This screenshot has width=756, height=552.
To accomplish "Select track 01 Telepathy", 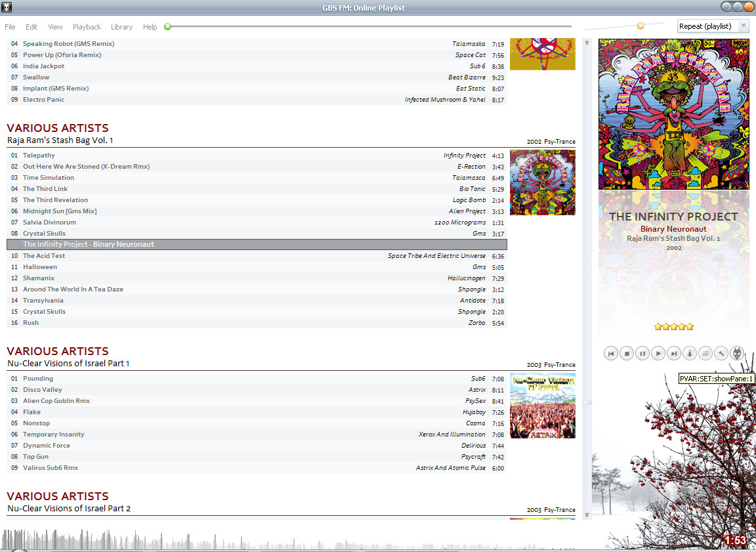I will click(x=257, y=156).
